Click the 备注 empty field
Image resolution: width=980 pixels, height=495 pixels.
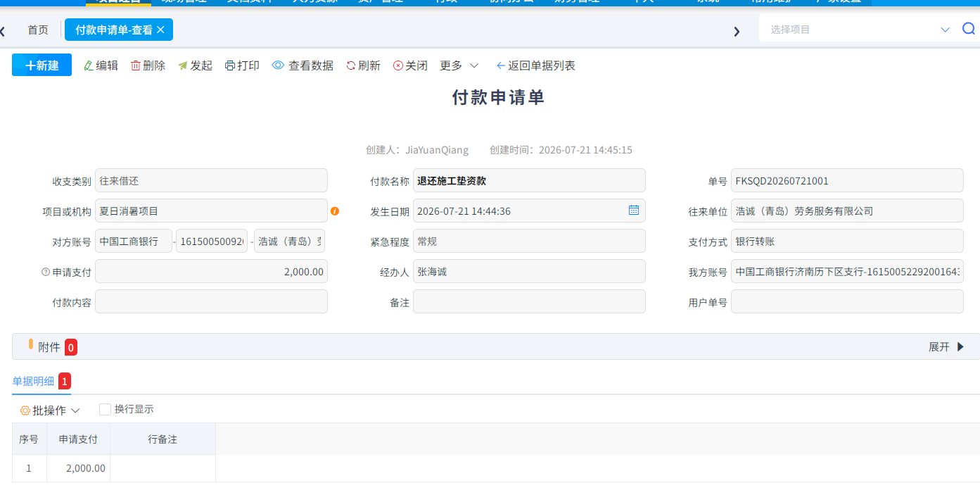tap(529, 301)
